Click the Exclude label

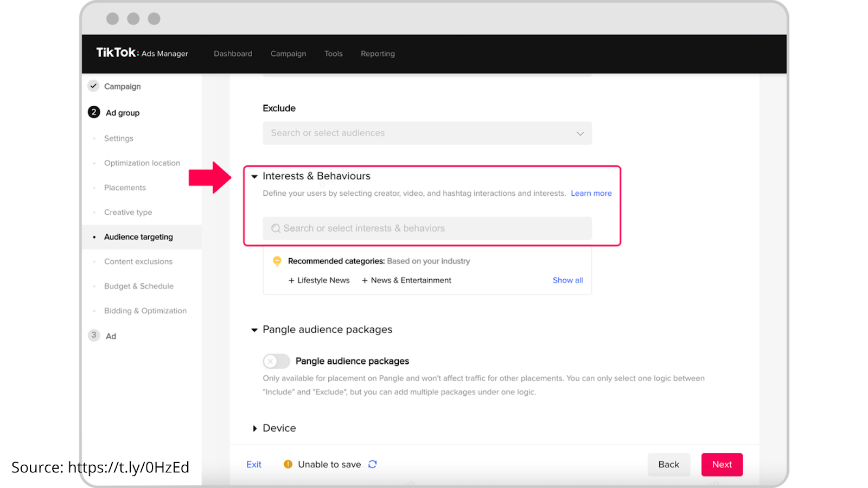[x=279, y=108]
